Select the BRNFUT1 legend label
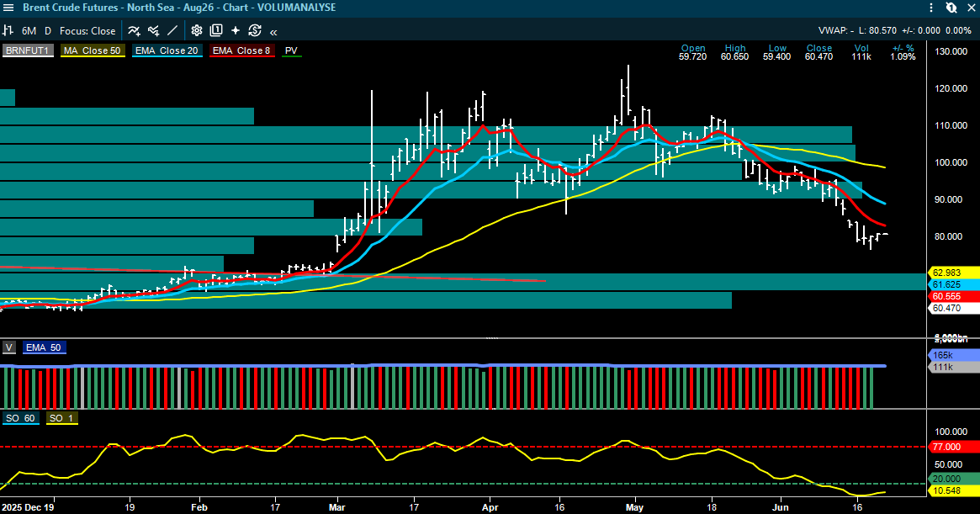Viewport: 980px width, 514px height. (28, 50)
